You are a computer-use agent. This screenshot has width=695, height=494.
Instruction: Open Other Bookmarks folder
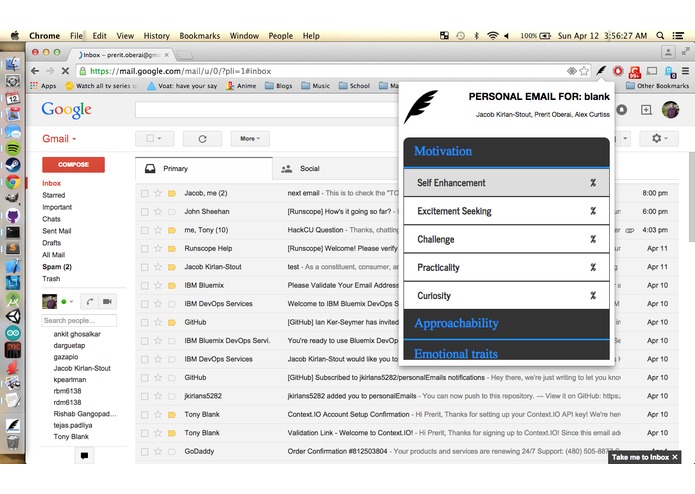(658, 86)
